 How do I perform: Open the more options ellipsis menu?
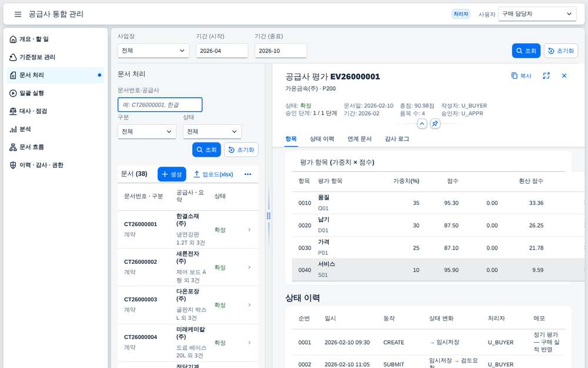[x=248, y=174]
